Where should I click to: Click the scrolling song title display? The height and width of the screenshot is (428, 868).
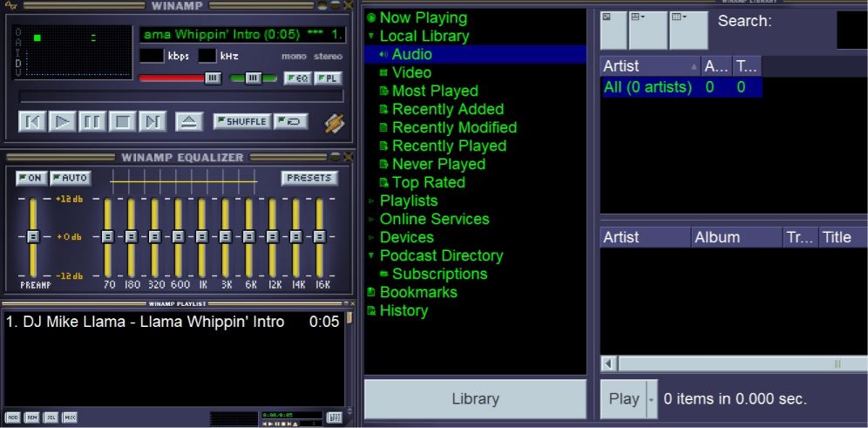[242, 34]
